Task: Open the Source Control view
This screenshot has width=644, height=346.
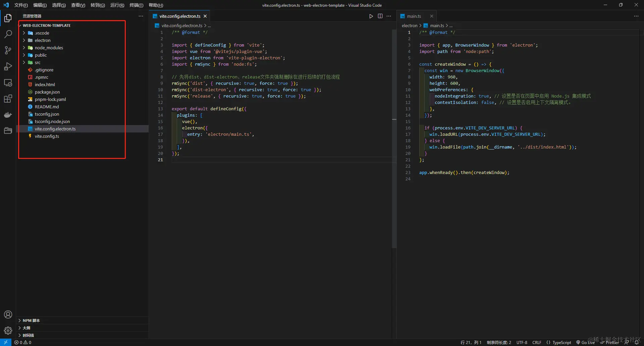Action: tap(8, 50)
